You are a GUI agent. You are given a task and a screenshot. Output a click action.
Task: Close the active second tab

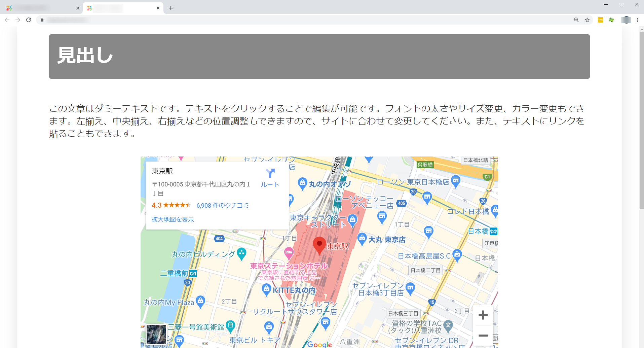point(158,8)
